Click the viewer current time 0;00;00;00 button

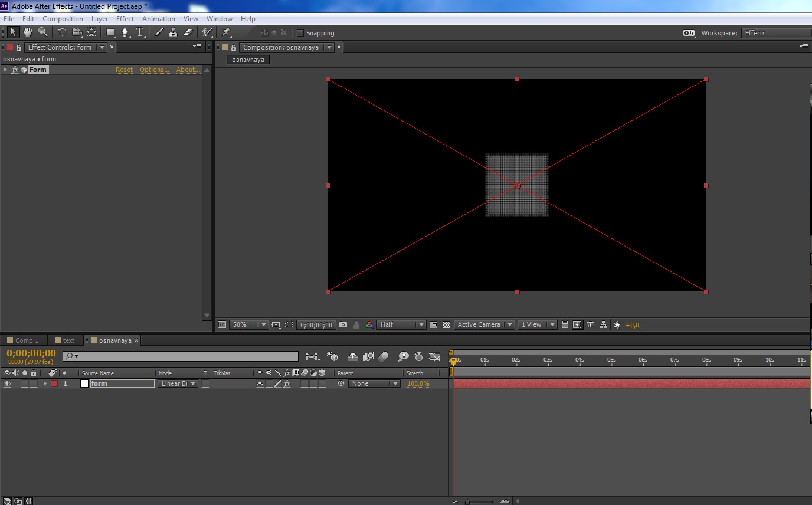click(316, 324)
